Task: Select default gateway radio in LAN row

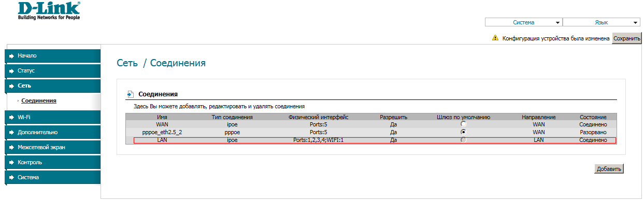Action: pyautogui.click(x=464, y=140)
